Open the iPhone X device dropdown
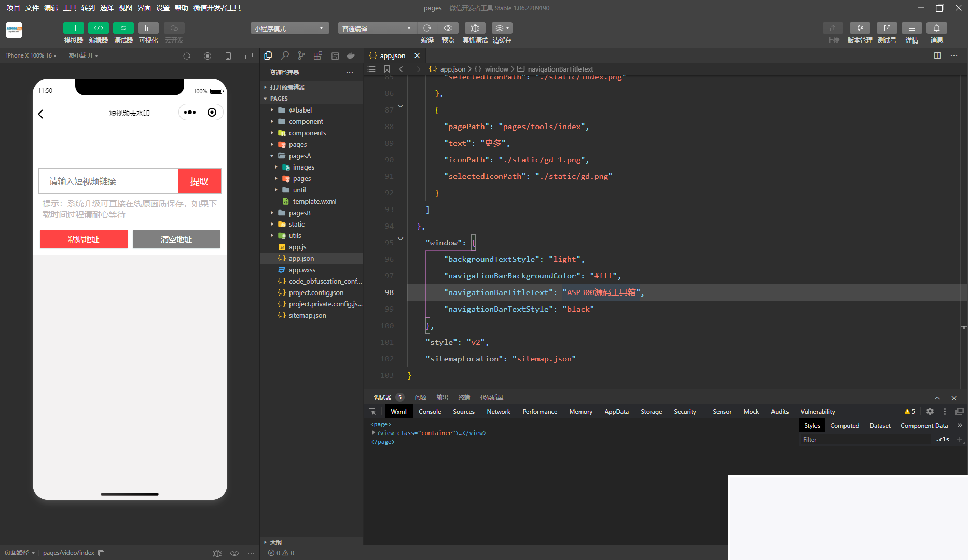 [x=31, y=55]
